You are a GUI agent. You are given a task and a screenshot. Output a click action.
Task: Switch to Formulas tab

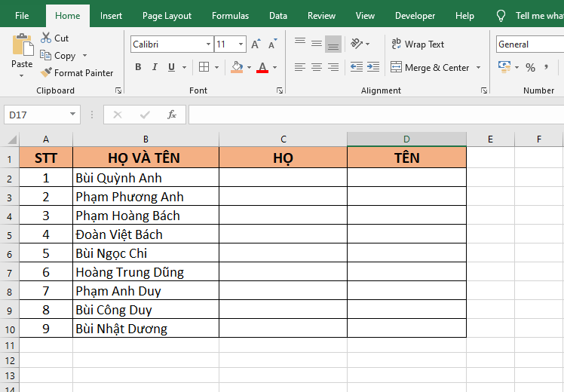point(230,16)
